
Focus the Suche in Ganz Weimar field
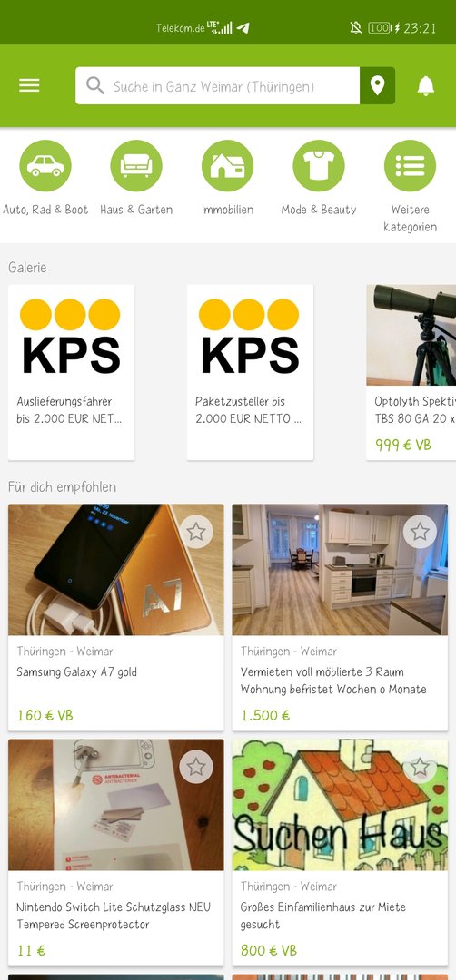(218, 85)
